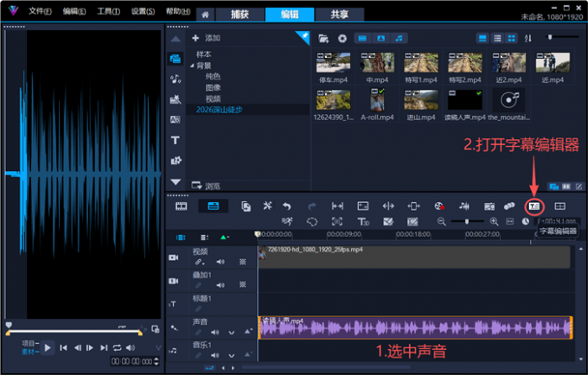This screenshot has width=588, height=375.
Task: Open the Templates library panel icon
Action: pyautogui.click(x=176, y=99)
